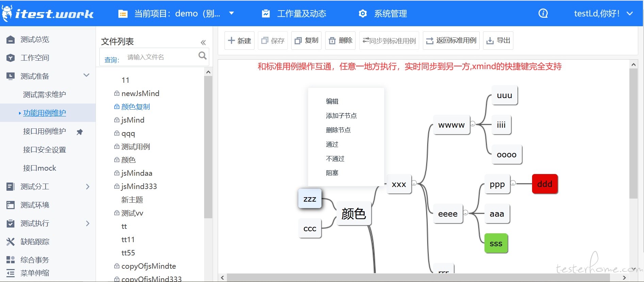Click 删除 button
Viewport: 644px width, 282px height.
tap(341, 41)
